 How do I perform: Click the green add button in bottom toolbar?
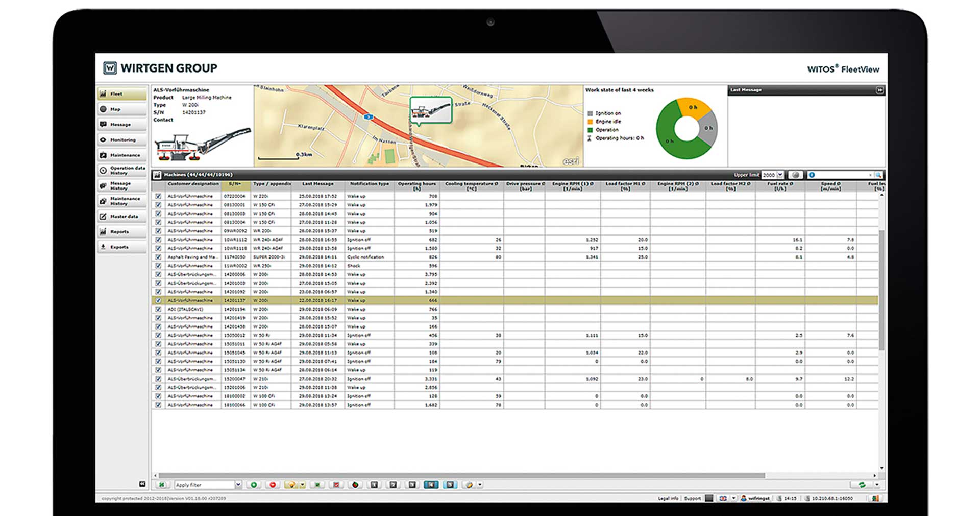click(x=254, y=485)
